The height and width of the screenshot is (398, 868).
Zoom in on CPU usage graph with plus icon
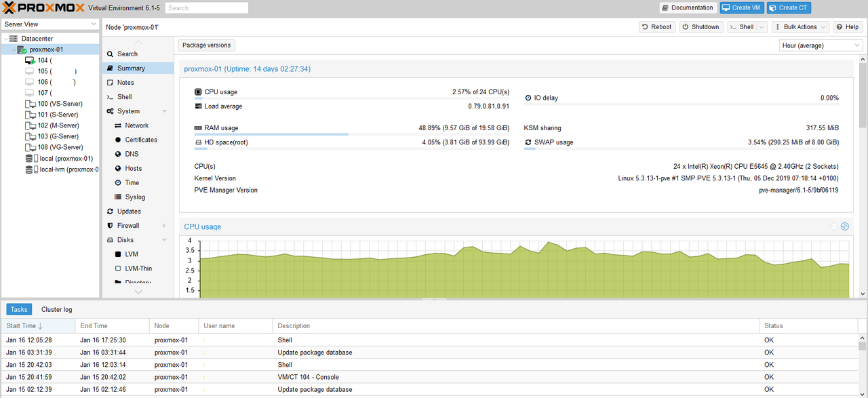(x=845, y=226)
